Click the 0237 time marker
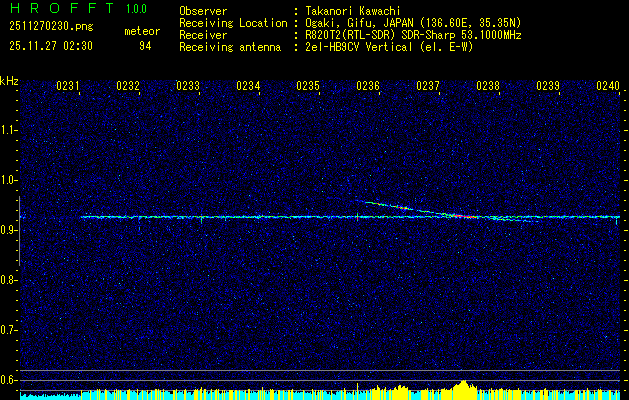Image resolution: width=629 pixels, height=400 pixels. (428, 85)
